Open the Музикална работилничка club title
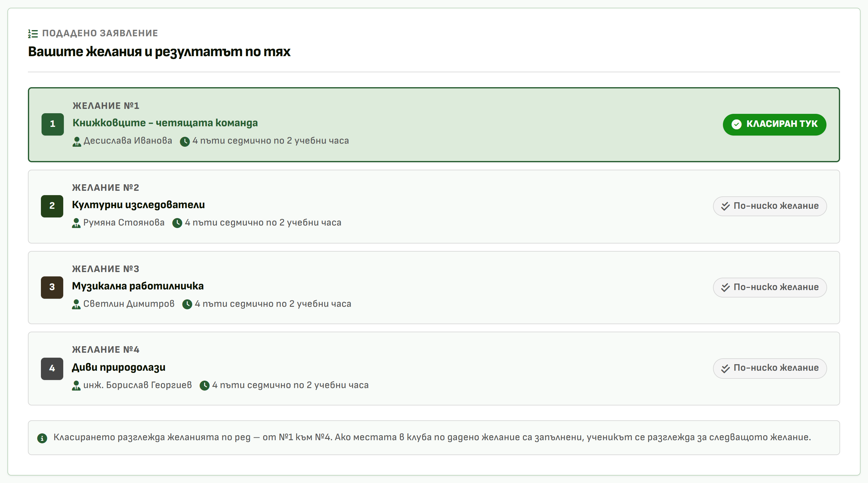 (137, 286)
